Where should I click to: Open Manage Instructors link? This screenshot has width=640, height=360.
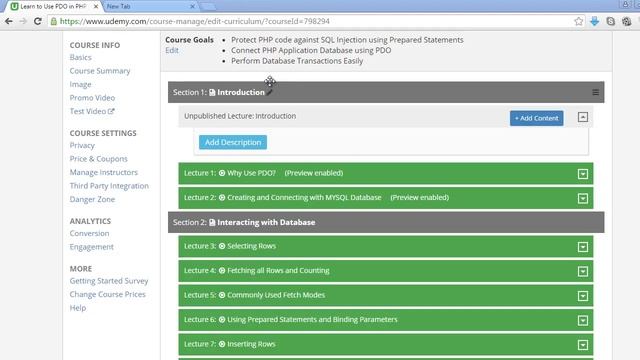click(x=104, y=172)
